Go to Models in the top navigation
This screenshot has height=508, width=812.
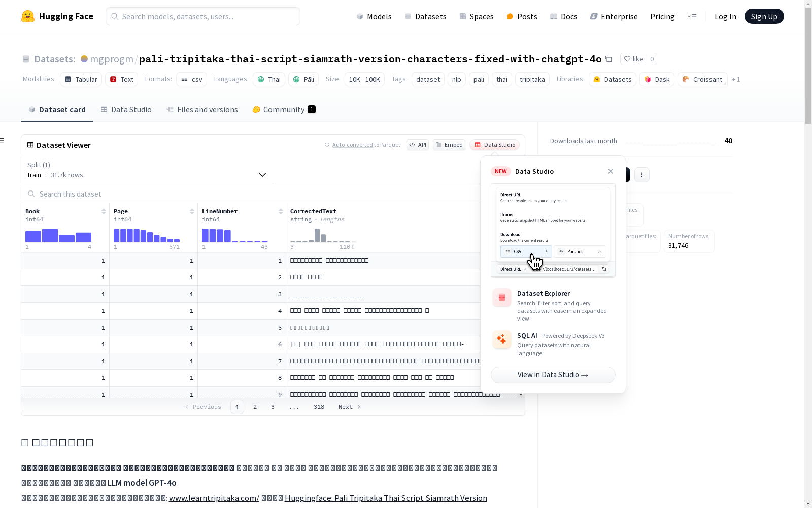coord(374,16)
